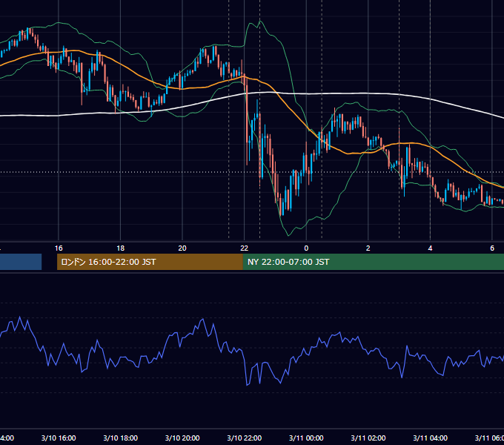Click the 3/10 22:00 date label
Viewport: 504px width, 445px height.
coord(245,438)
